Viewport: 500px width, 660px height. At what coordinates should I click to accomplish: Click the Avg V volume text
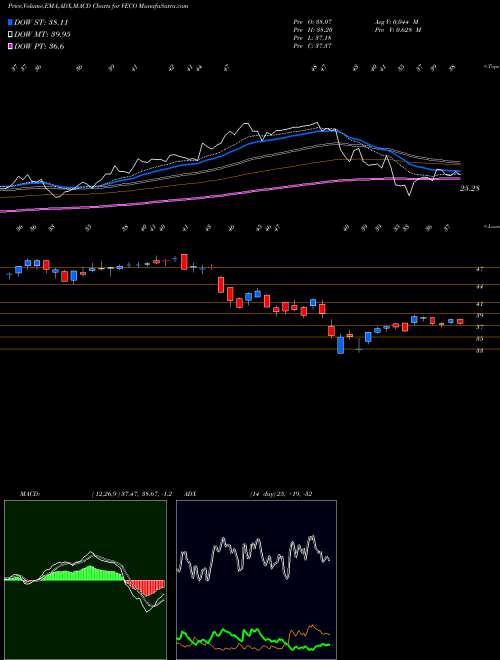pos(398,21)
